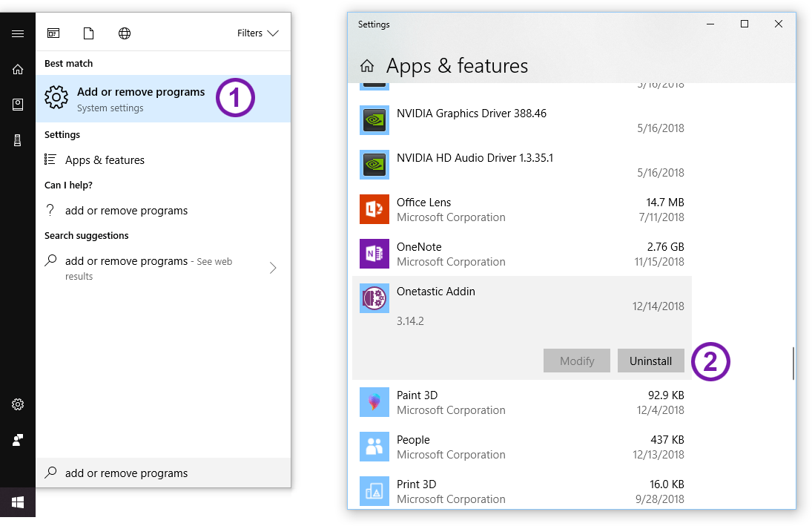Click the Onetastic Addin icon
Screen dimensions: 812x526
pyautogui.click(x=374, y=298)
